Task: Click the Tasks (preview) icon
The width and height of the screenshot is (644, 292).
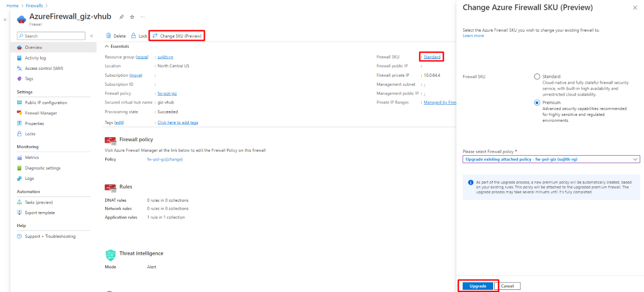Action: click(20, 202)
